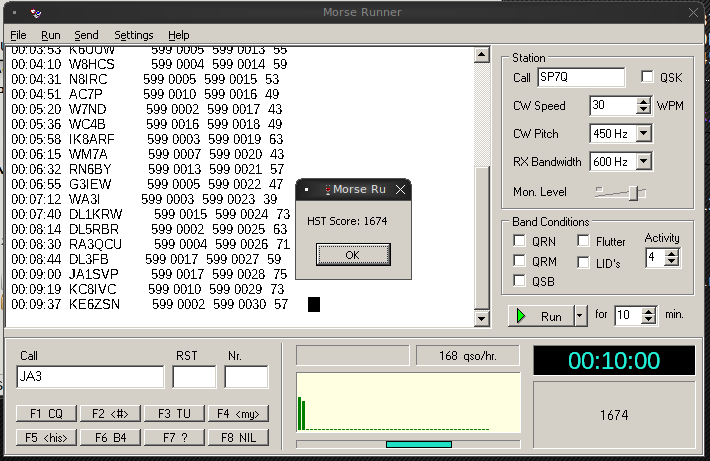The height and width of the screenshot is (461, 710).
Task: Click the log scrollbar up arrow
Action: [481, 55]
